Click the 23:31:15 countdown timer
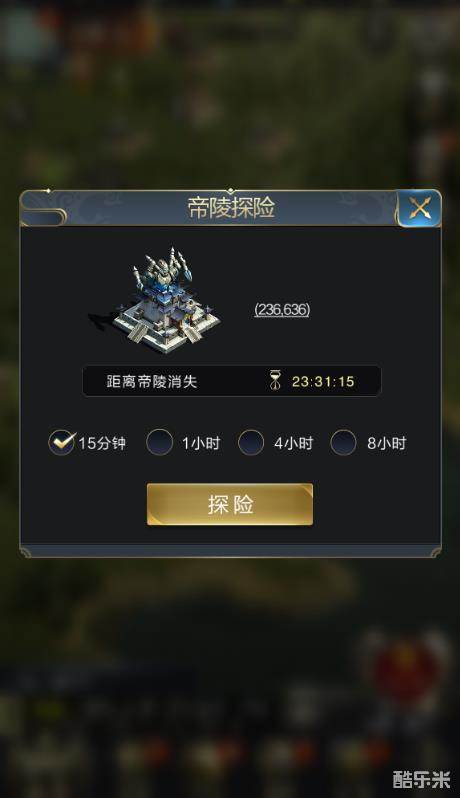Screen dimensions: 460x798 323,382
